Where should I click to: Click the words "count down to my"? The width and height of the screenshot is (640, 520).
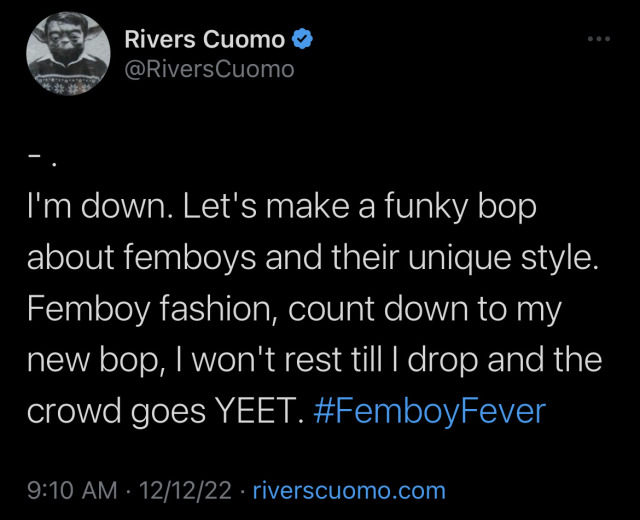coord(420,309)
